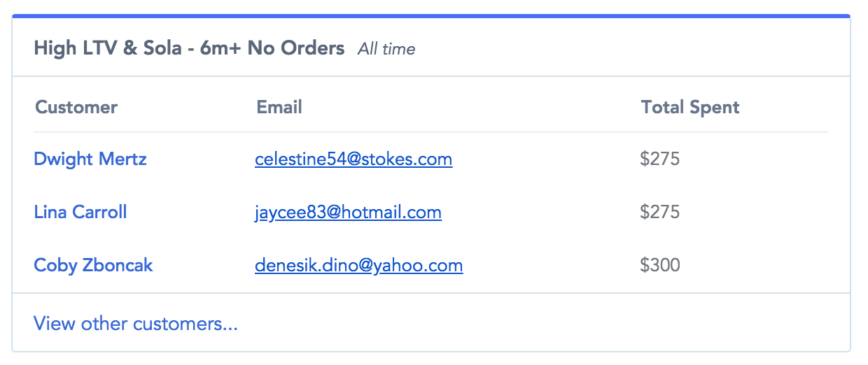
Task: Click the divider line beneath the column headers
Action: coord(431,132)
